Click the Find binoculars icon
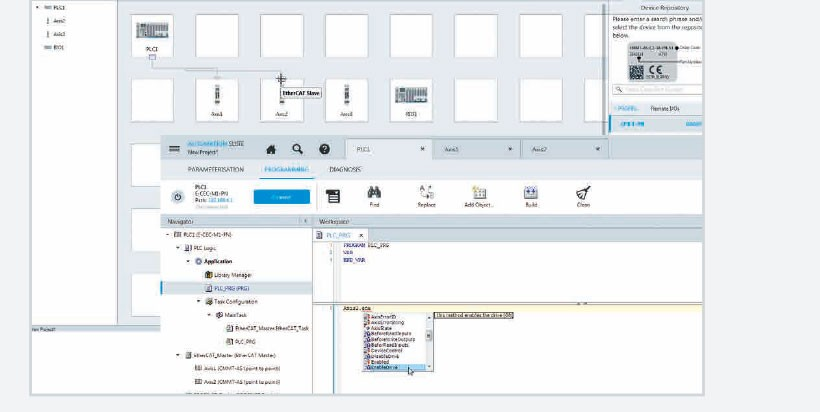 coord(374,193)
